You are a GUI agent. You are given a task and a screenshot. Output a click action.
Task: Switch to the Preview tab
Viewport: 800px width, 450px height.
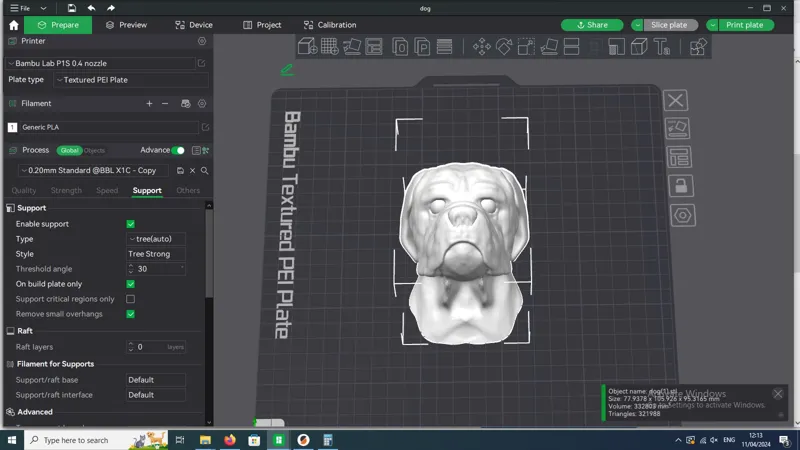point(127,25)
